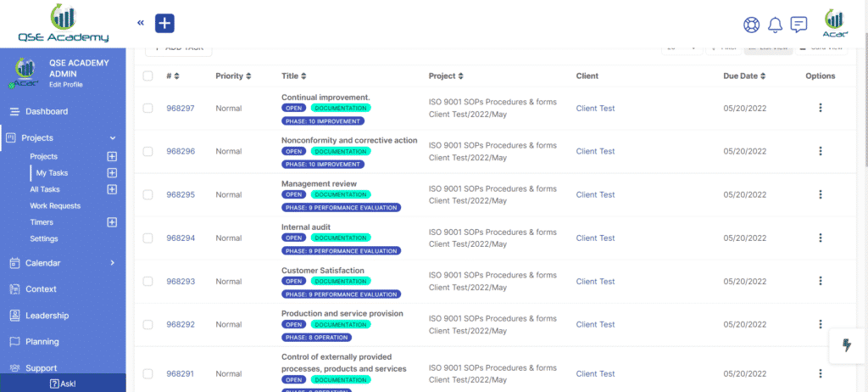Sort tasks by Title column

pos(303,76)
